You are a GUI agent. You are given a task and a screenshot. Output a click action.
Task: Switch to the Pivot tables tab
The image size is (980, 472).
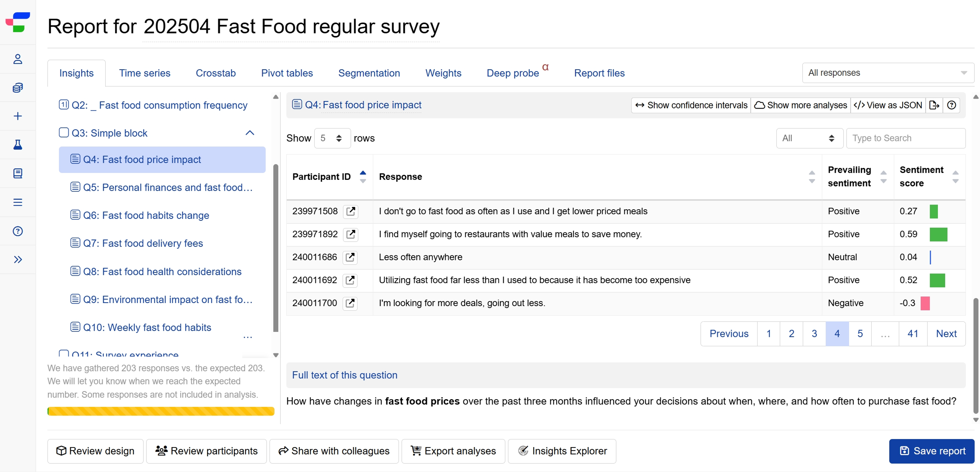[287, 73]
